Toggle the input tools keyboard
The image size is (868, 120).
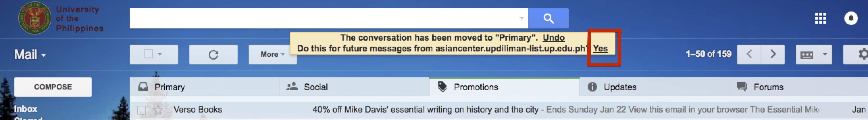pos(807,54)
